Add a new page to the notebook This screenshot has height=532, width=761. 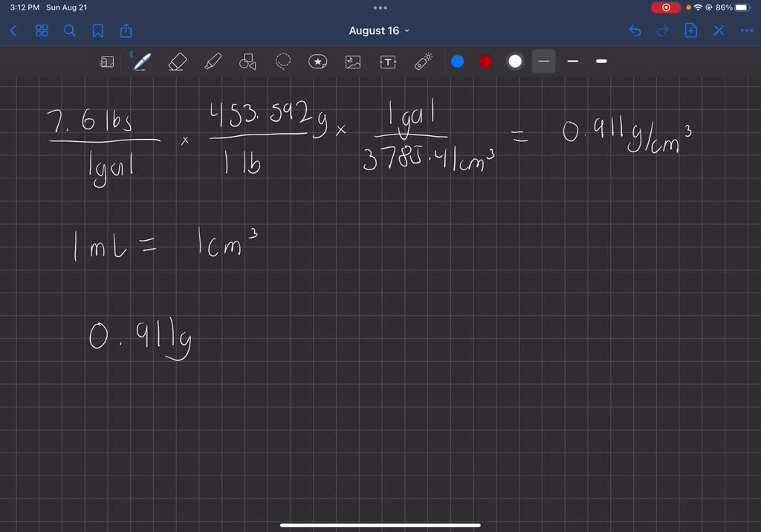tap(690, 30)
